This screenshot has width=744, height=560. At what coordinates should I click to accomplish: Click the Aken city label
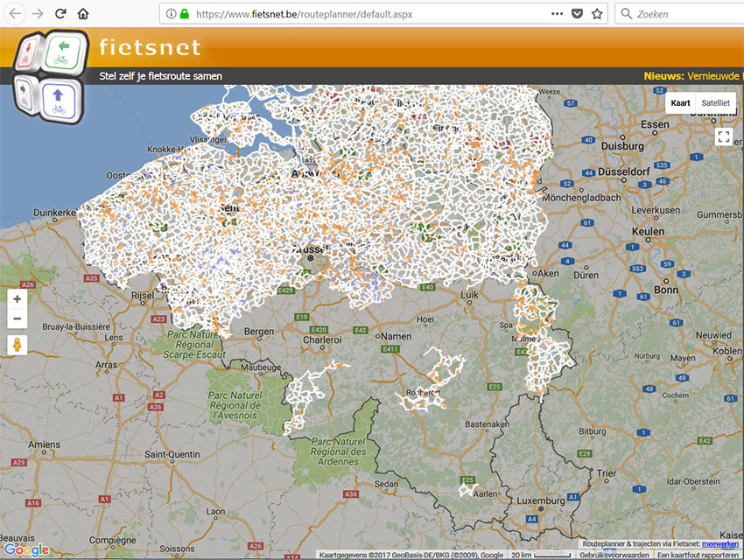548,273
